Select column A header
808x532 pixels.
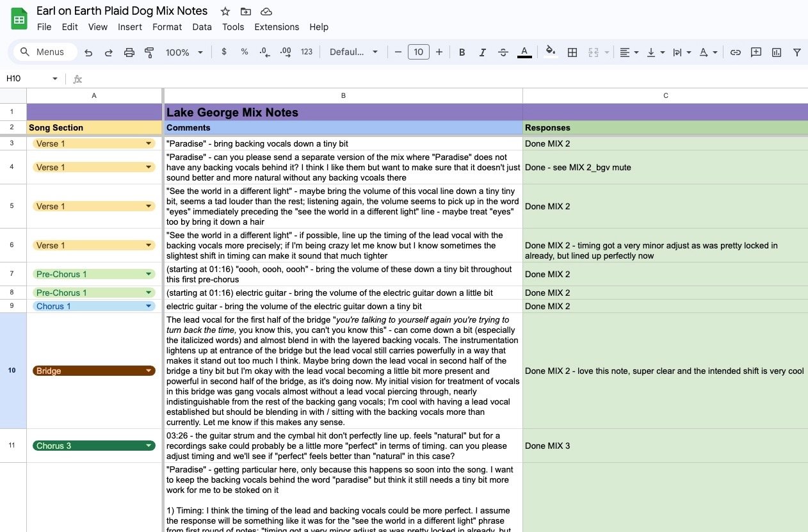point(94,95)
